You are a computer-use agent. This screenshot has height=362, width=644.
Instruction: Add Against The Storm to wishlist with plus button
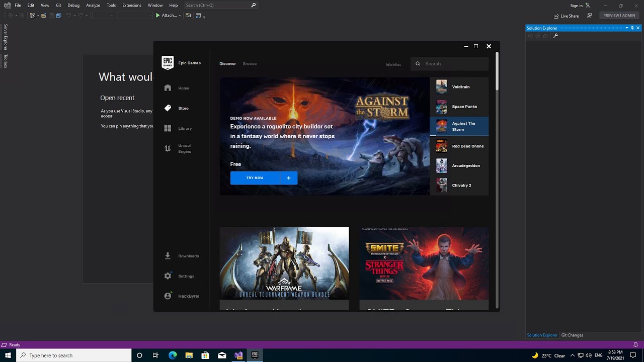[x=289, y=177]
